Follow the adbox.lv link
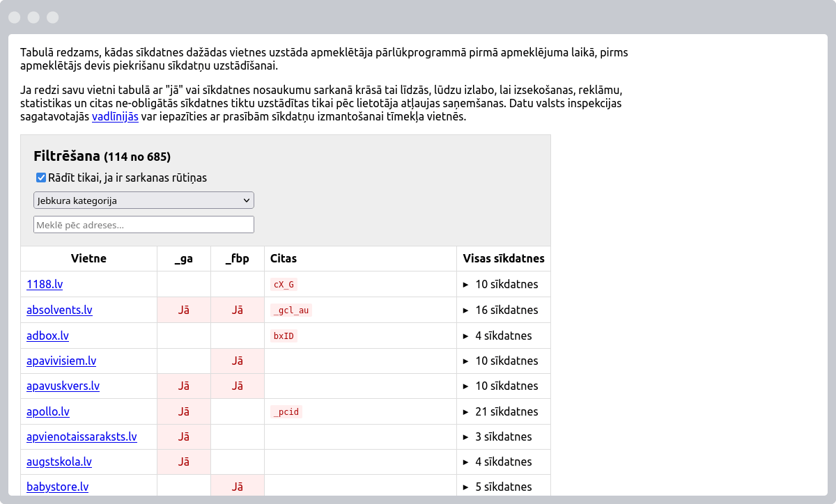This screenshot has height=504, width=836. click(47, 336)
